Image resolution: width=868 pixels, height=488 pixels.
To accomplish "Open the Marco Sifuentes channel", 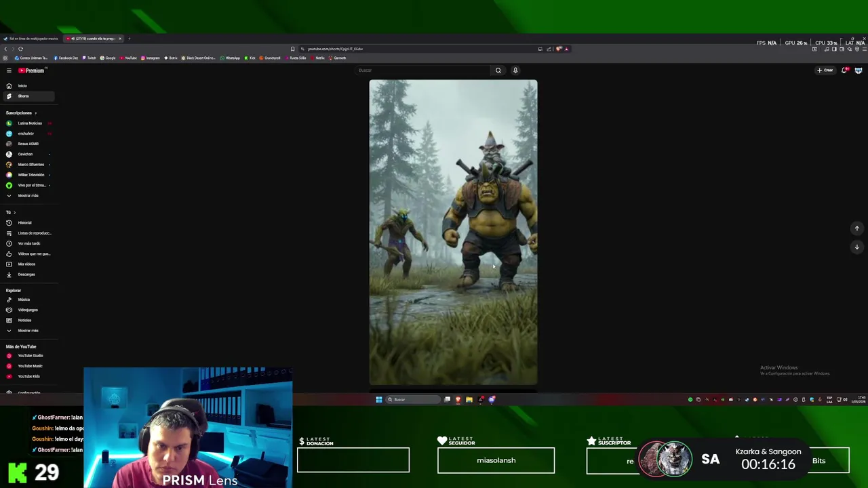I will click(28, 165).
